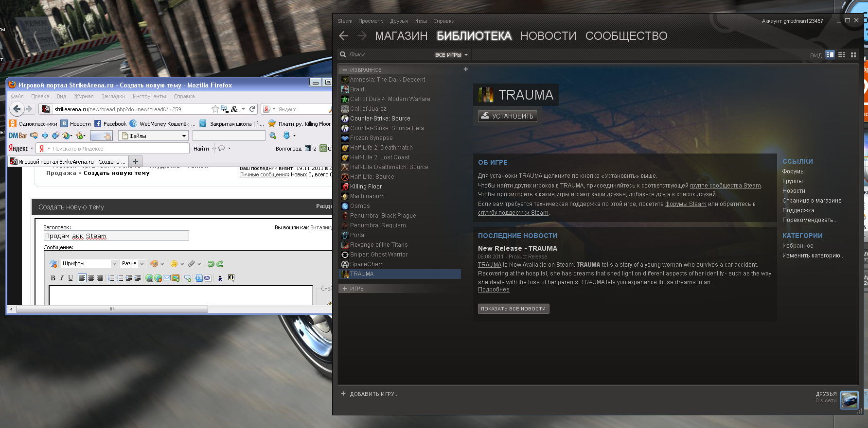868x428 pixels.
Task: Bookmark page with Firefox star icon
Action: tap(215, 109)
